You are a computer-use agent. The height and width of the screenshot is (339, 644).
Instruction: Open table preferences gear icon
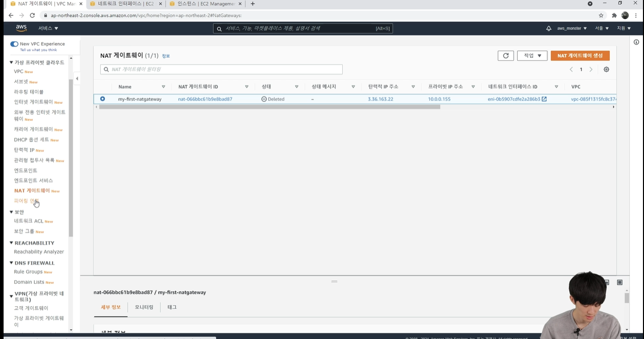pos(606,70)
